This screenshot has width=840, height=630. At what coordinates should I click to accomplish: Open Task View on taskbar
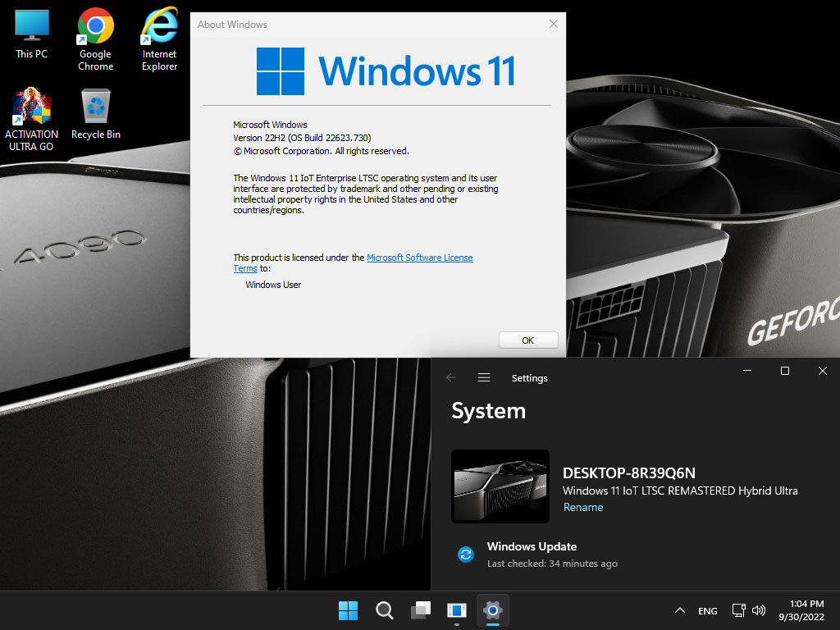(421, 610)
